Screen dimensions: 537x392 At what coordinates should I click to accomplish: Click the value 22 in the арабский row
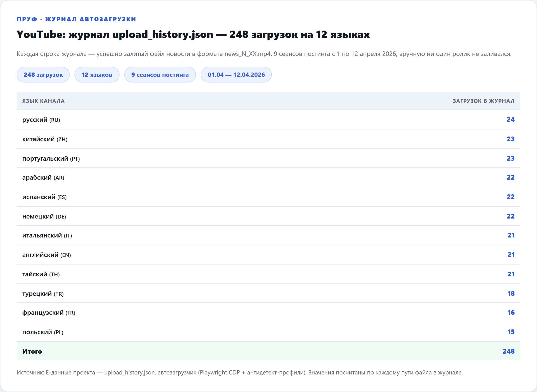coord(511,178)
